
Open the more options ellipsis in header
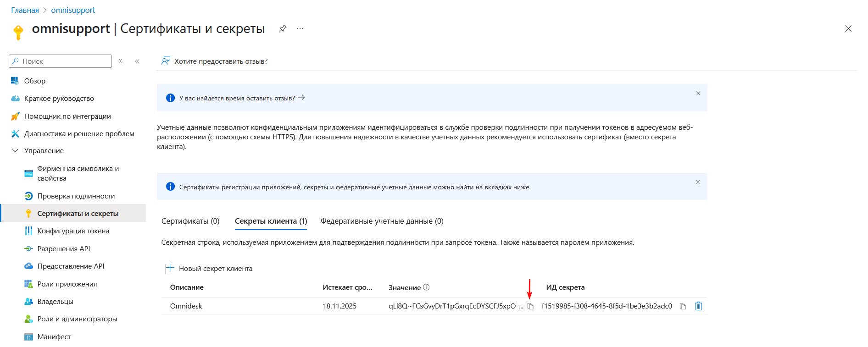(x=300, y=28)
